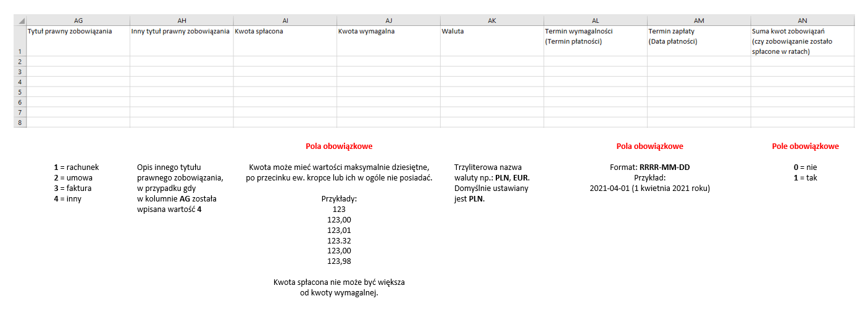The height and width of the screenshot is (309, 868).
Task: Select row header 4
Action: 19,82
